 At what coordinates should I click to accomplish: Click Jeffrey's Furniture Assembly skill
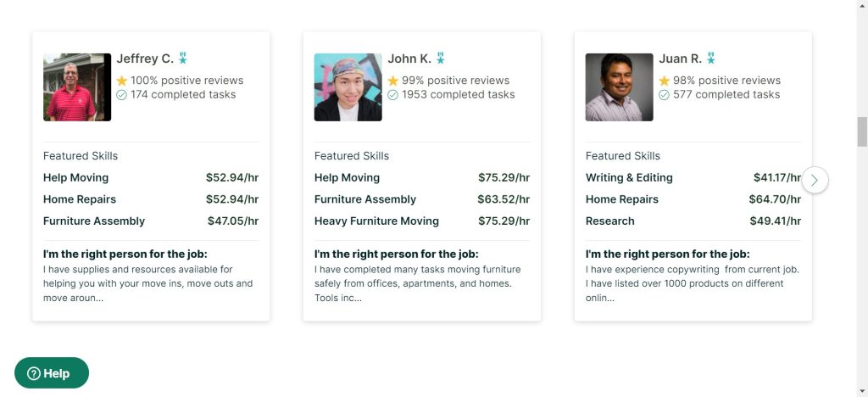pos(94,221)
